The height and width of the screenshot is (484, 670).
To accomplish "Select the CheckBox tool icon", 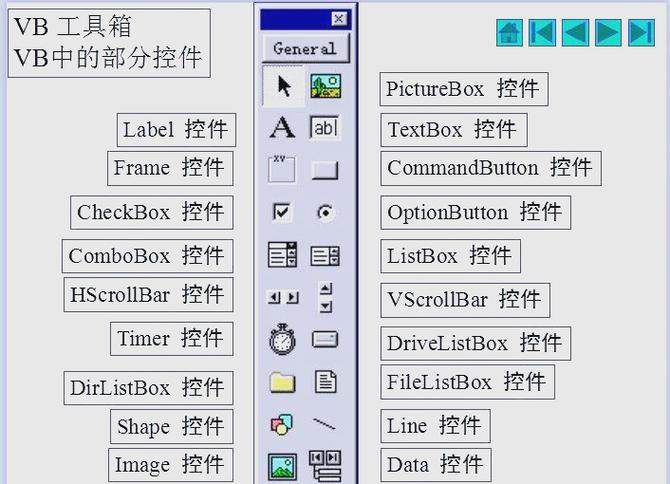I will pos(282,212).
